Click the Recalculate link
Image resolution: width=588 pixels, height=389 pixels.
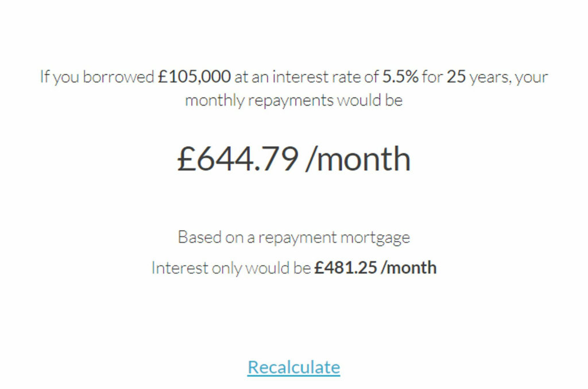pyautogui.click(x=293, y=367)
